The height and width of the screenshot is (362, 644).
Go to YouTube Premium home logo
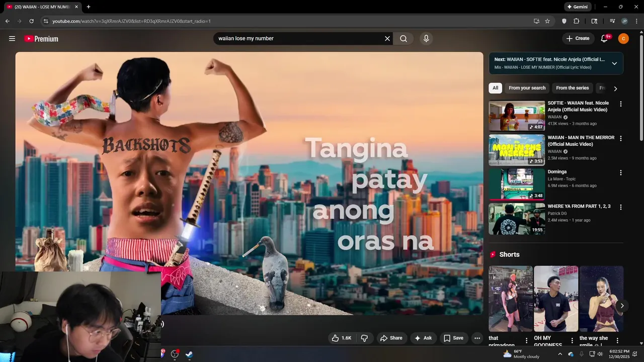(41, 39)
